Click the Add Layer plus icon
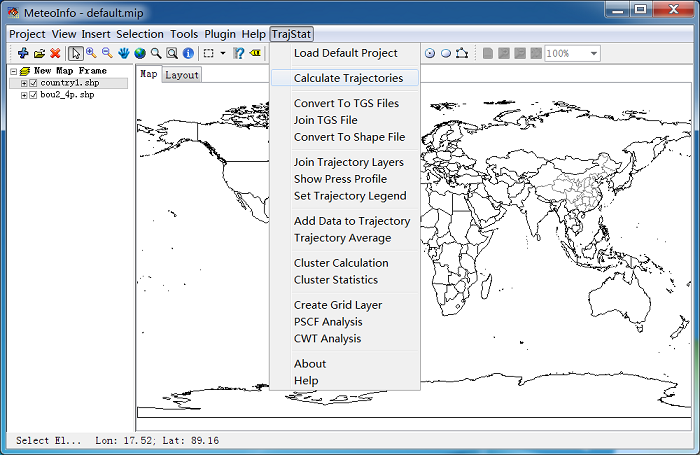 [23, 53]
